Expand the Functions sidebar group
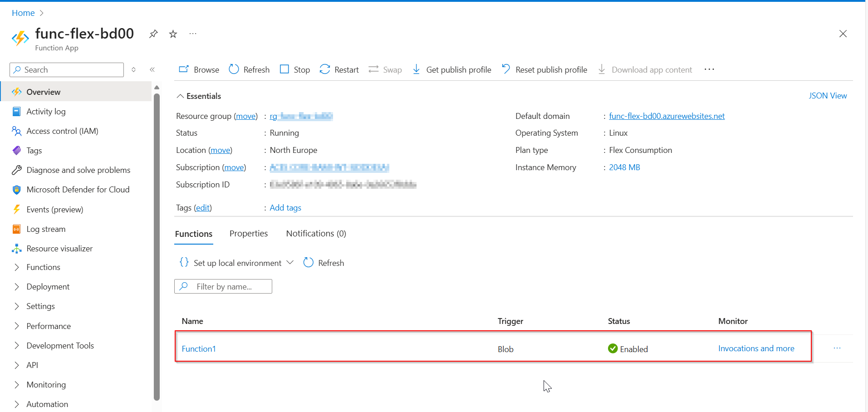Screen dimensions: 868x412 pyautogui.click(x=17, y=267)
